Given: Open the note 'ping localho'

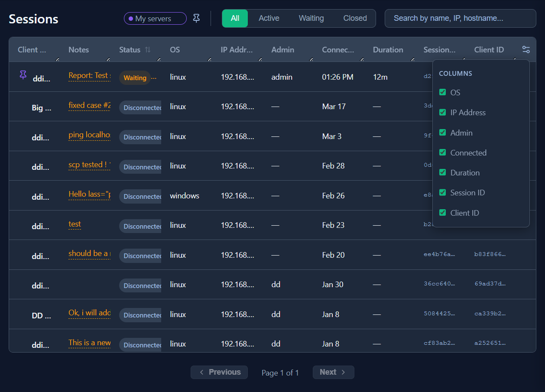Looking at the screenshot, I should (x=89, y=135).
